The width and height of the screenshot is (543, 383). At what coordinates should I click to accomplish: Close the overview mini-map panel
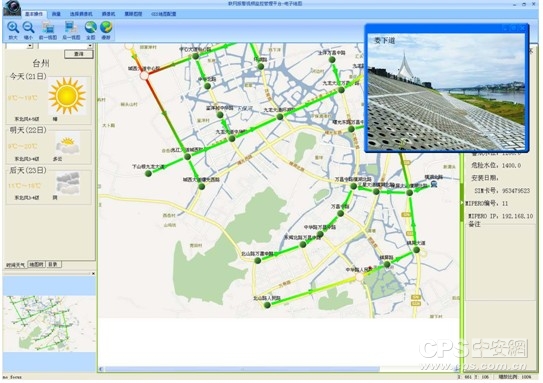[93, 274]
